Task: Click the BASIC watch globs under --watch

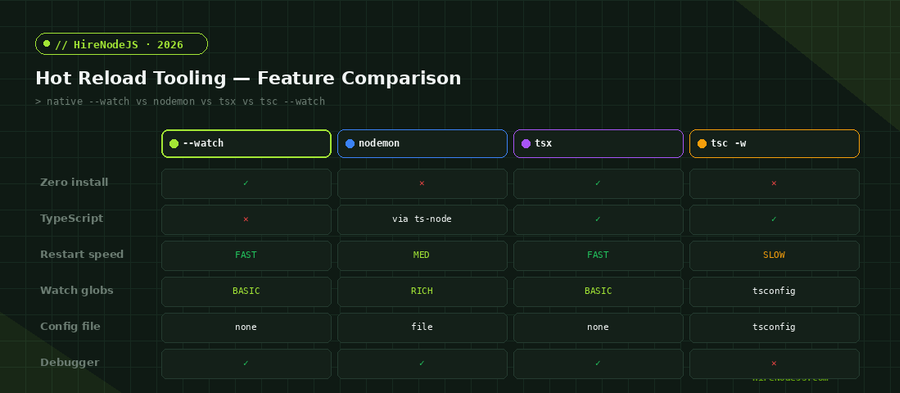Action: click(x=246, y=291)
